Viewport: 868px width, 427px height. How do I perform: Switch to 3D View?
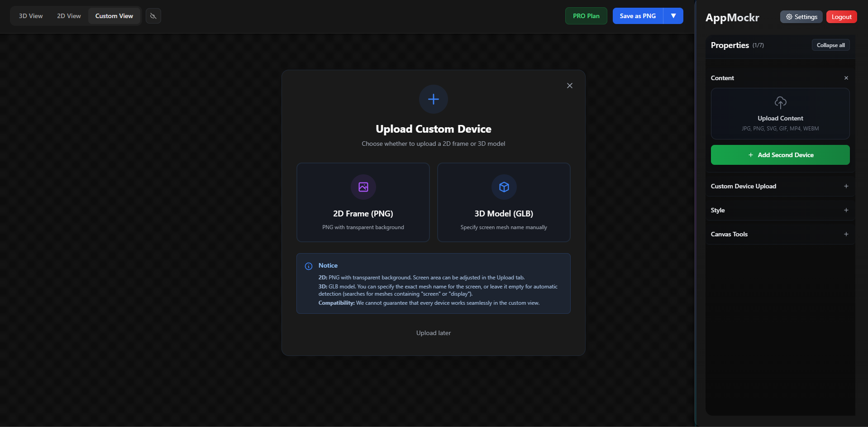[x=30, y=15]
